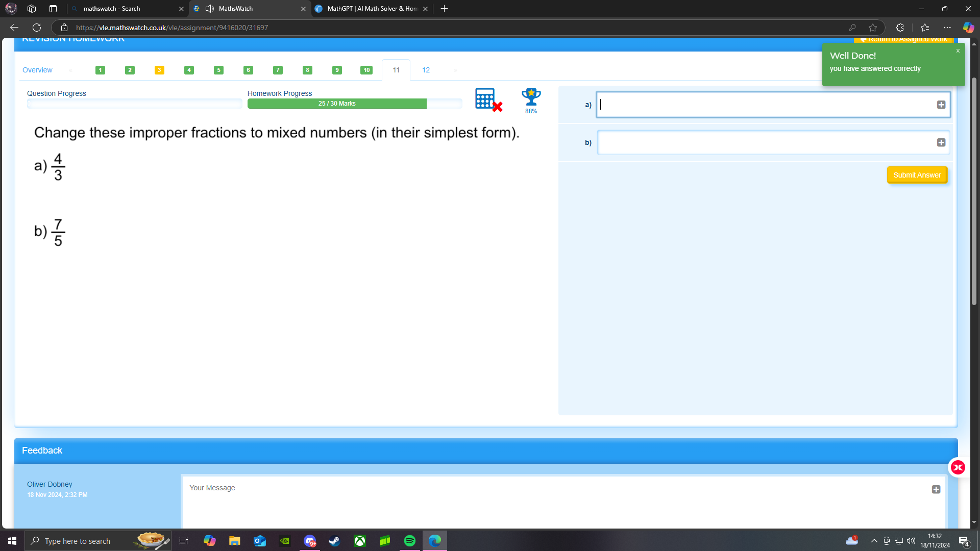Image resolution: width=980 pixels, height=551 pixels.
Task: Open the browser extensions puzzle icon
Action: tap(900, 28)
